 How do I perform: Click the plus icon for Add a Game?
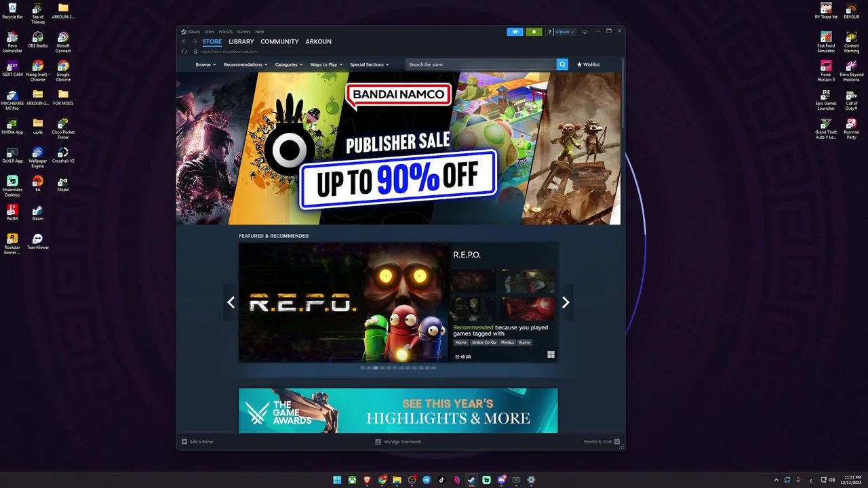click(x=184, y=441)
